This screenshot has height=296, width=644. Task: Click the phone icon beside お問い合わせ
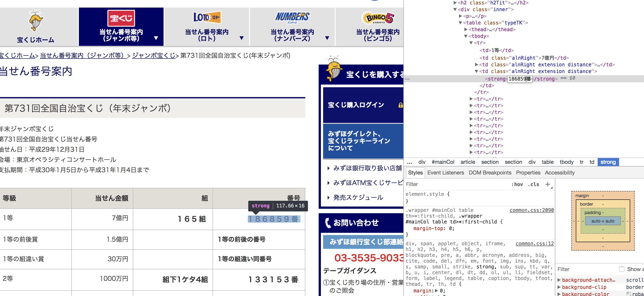coord(328,223)
